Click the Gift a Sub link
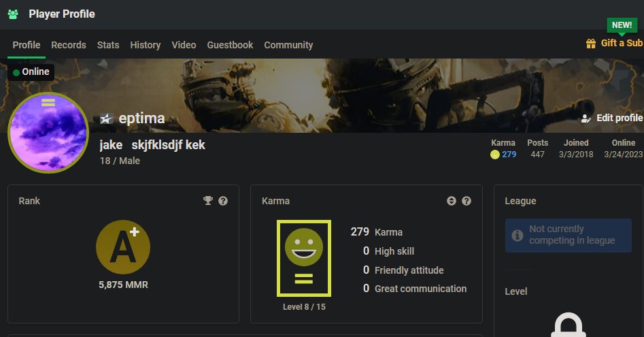This screenshot has height=337, width=644. (622, 43)
